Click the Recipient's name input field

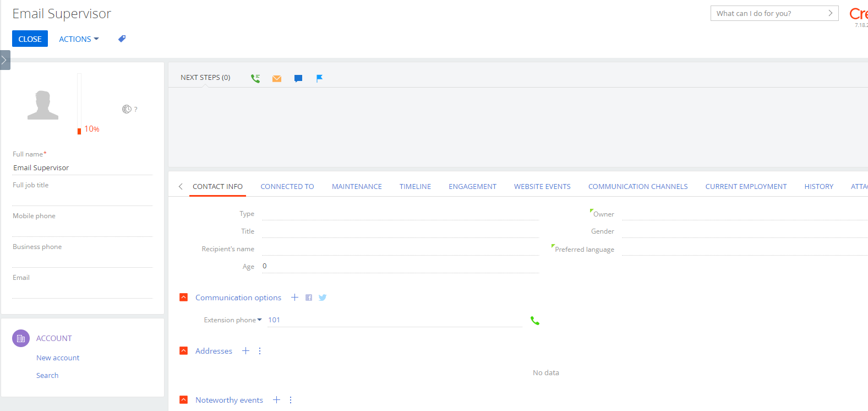point(401,248)
